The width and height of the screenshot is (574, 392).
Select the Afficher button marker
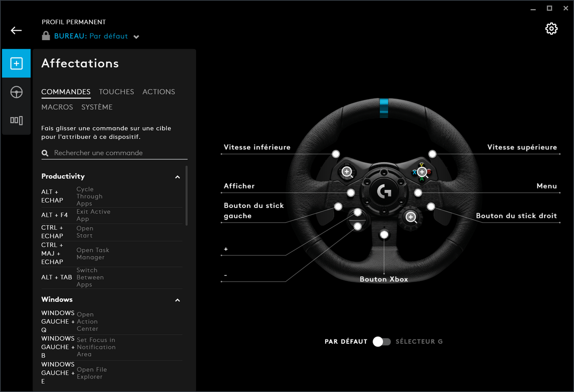[x=351, y=193]
